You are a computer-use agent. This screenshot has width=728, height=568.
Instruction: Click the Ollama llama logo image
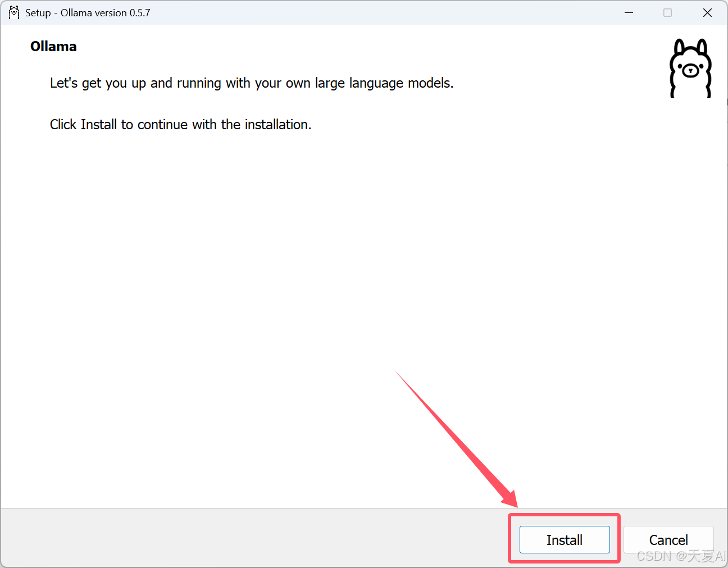tap(690, 68)
